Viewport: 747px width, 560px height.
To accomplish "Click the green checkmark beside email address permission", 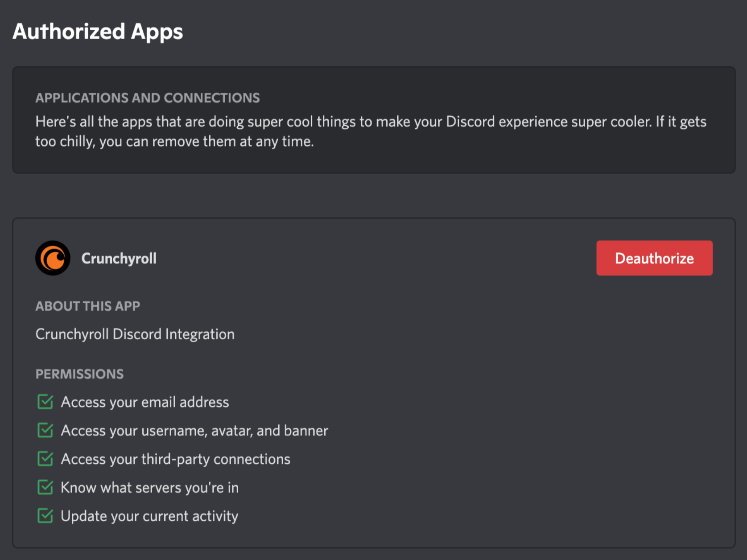I will click(45, 402).
